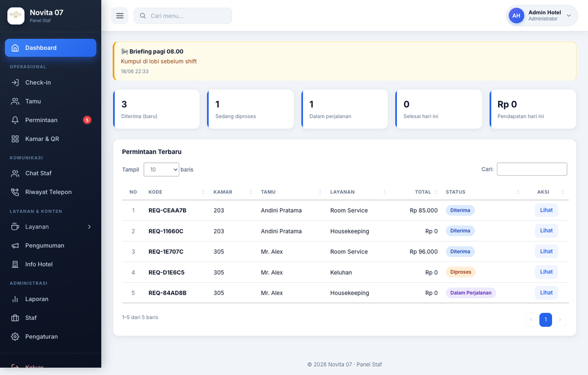Click the AH user avatar
Screen dimensions: 588x375
pos(516,16)
